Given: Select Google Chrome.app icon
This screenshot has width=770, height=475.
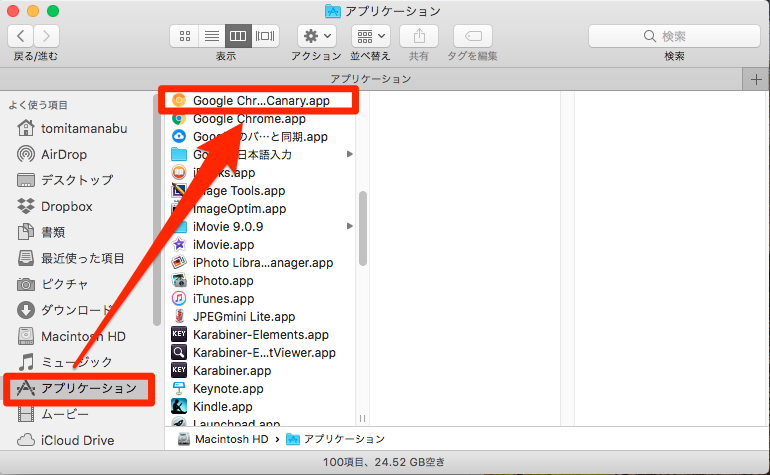Looking at the screenshot, I should [x=179, y=118].
